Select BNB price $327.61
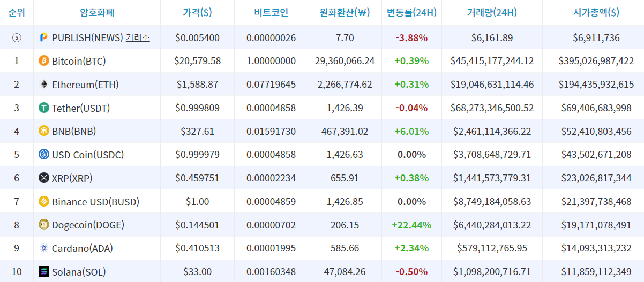644x282 pixels. click(x=197, y=131)
